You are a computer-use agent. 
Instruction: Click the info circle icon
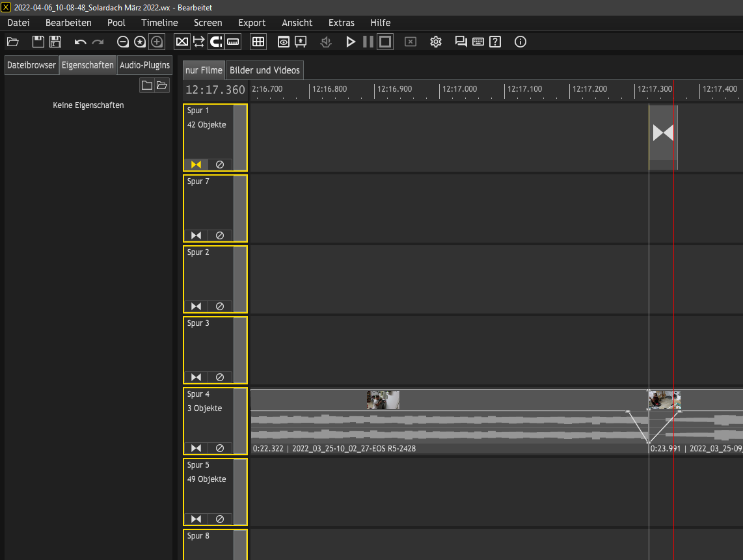520,42
